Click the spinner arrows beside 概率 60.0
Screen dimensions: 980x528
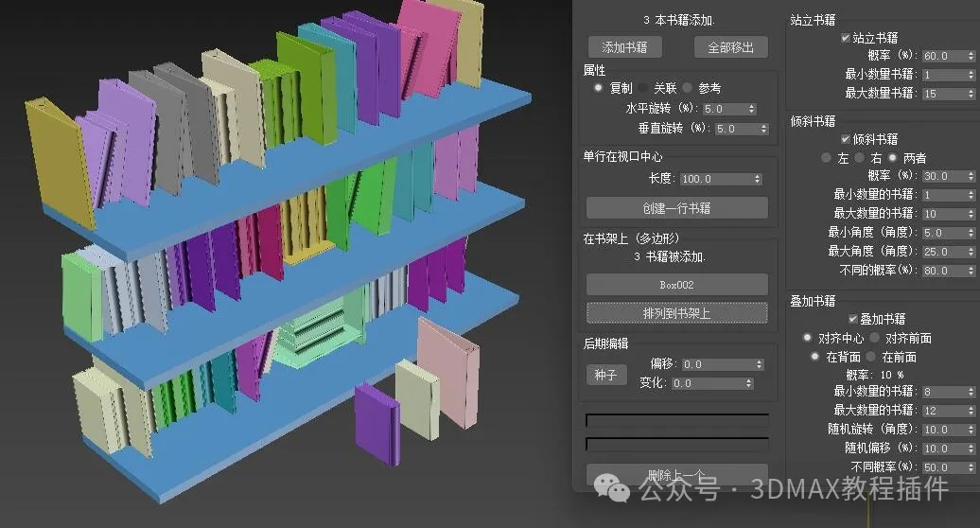pos(971,56)
